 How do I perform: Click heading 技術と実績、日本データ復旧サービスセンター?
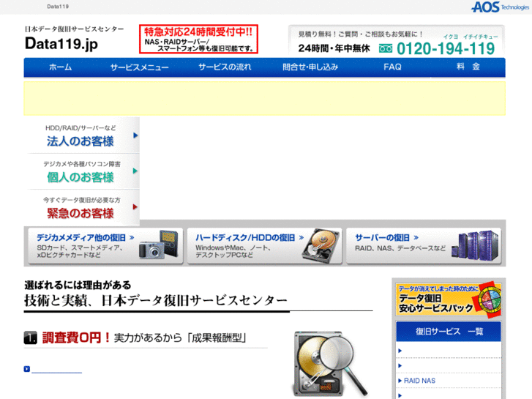[x=156, y=300]
